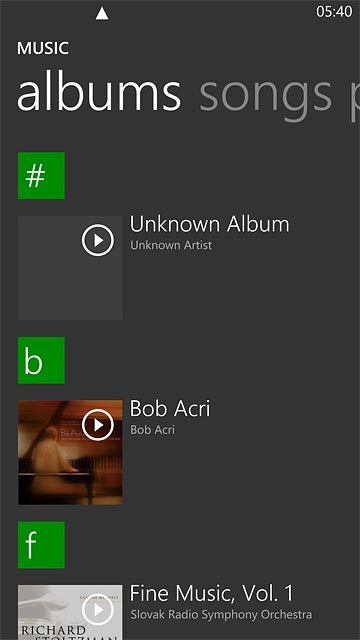Image resolution: width=360 pixels, height=640 pixels.
Task: Tap the Bob Acri album cover art
Action: 70,452
